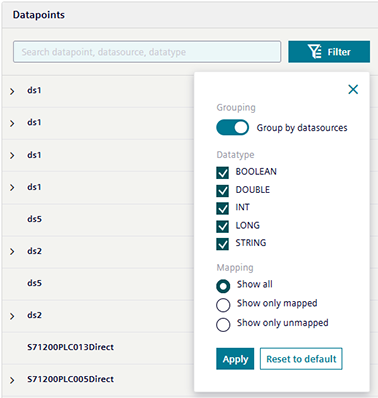The height and width of the screenshot is (398, 378).
Task: Focus the Search datapoint input field
Action: (147, 52)
